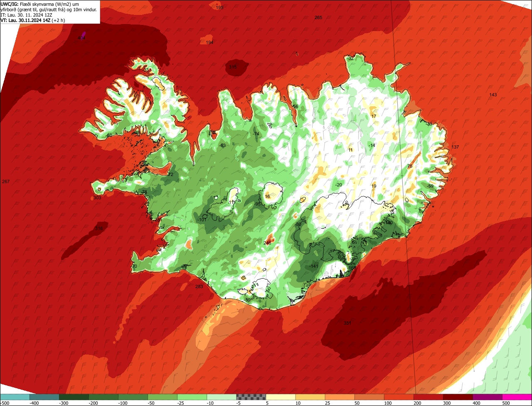Click the -500 legend scale label
532x406 pixels.
[x=5, y=403]
